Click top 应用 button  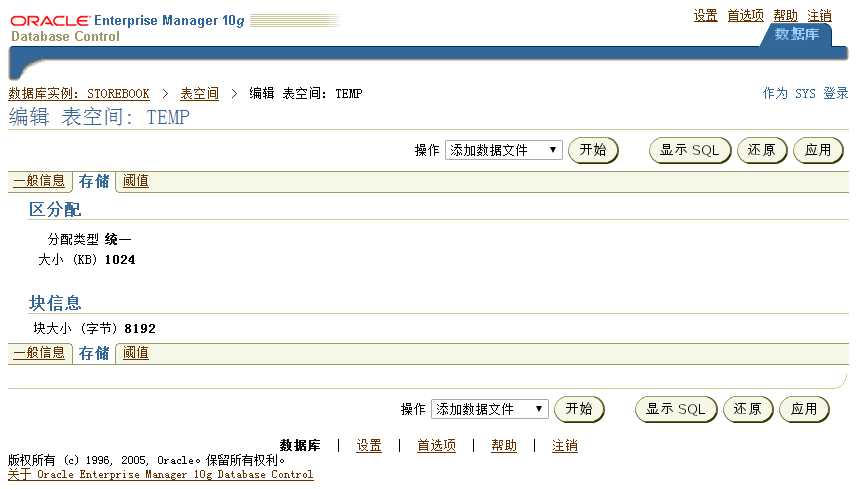point(818,150)
